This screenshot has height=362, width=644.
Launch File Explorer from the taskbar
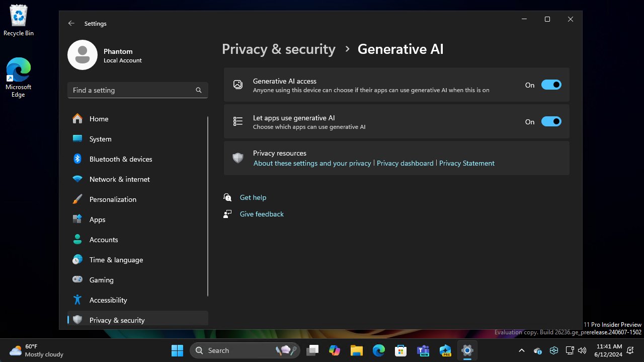click(357, 350)
